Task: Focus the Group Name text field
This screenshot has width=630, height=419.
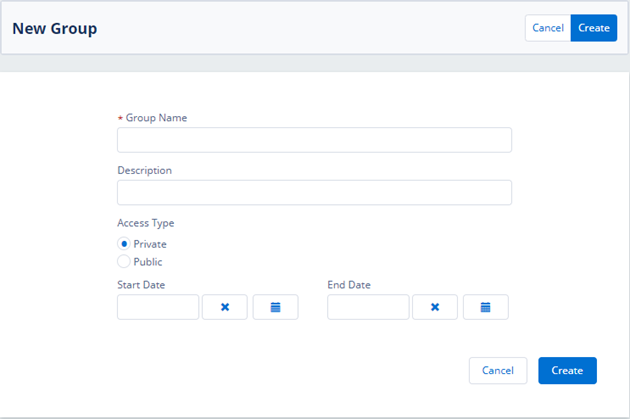Action: [314, 140]
